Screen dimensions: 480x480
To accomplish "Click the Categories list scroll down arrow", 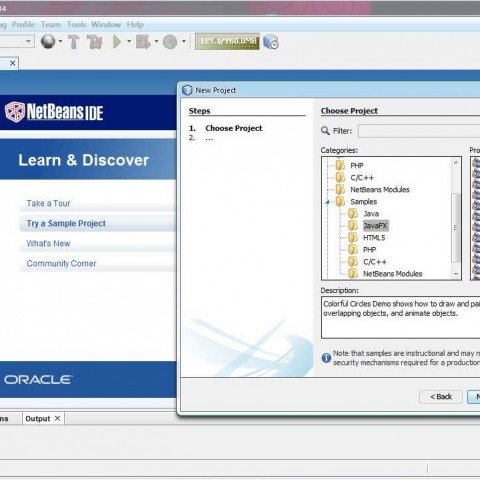I will coord(456,274).
